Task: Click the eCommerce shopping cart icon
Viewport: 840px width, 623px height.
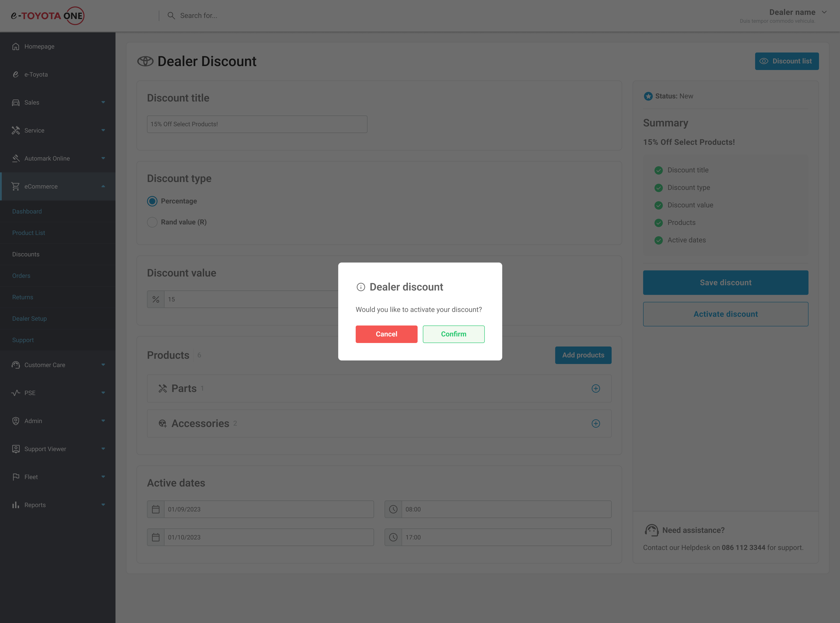Action: [16, 186]
